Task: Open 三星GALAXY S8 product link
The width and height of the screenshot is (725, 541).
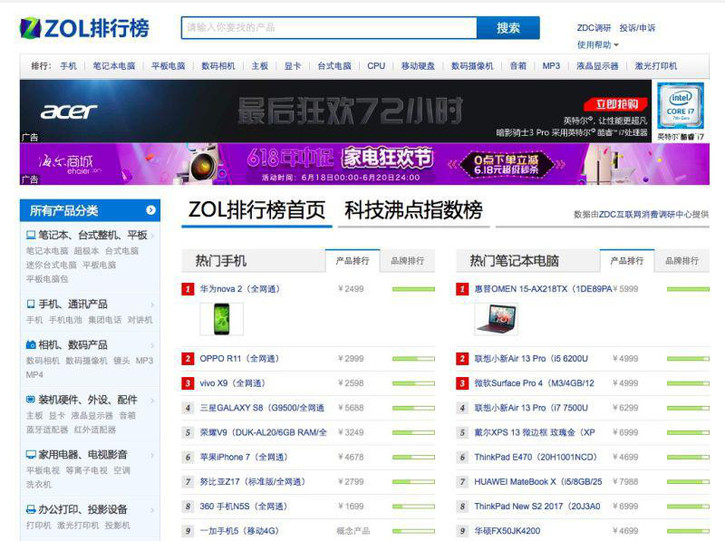Action: (262, 408)
